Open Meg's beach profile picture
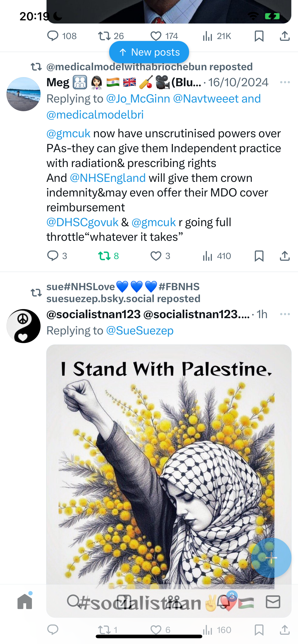 (24, 94)
